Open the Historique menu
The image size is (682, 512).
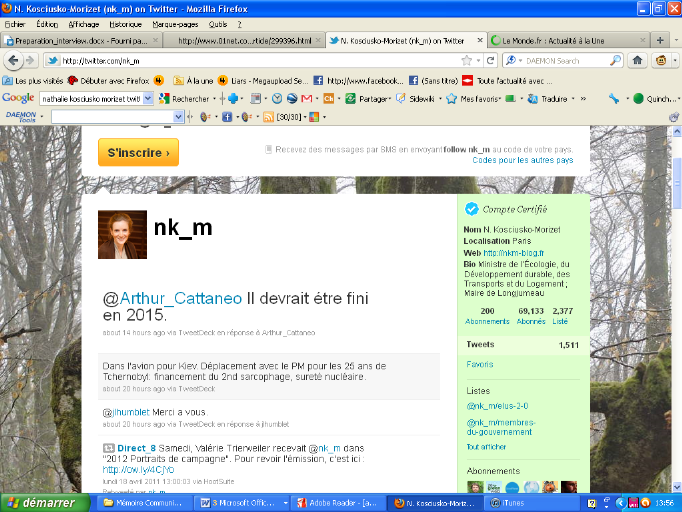(125, 23)
